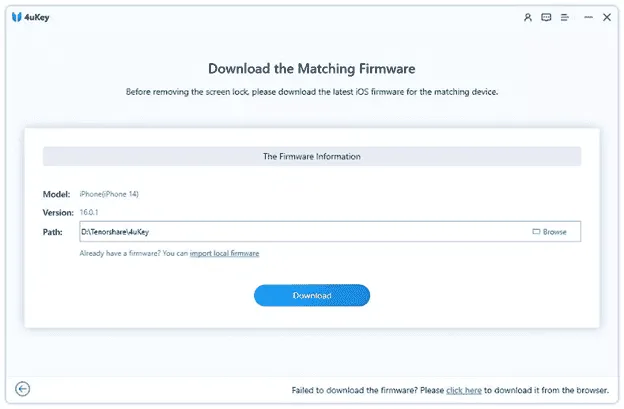Click the 'Version:' label

(57, 212)
